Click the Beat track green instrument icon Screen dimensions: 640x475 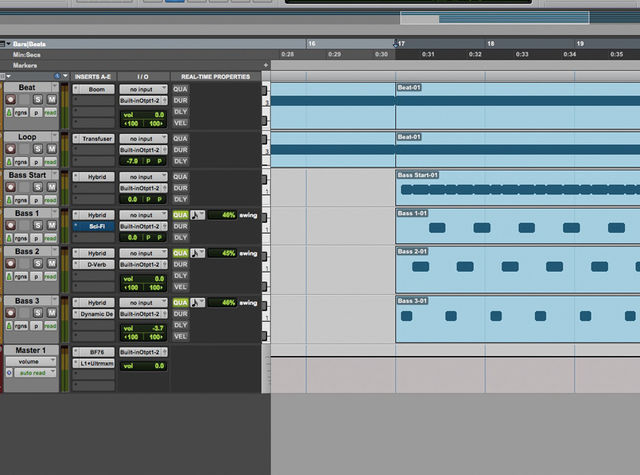9,112
